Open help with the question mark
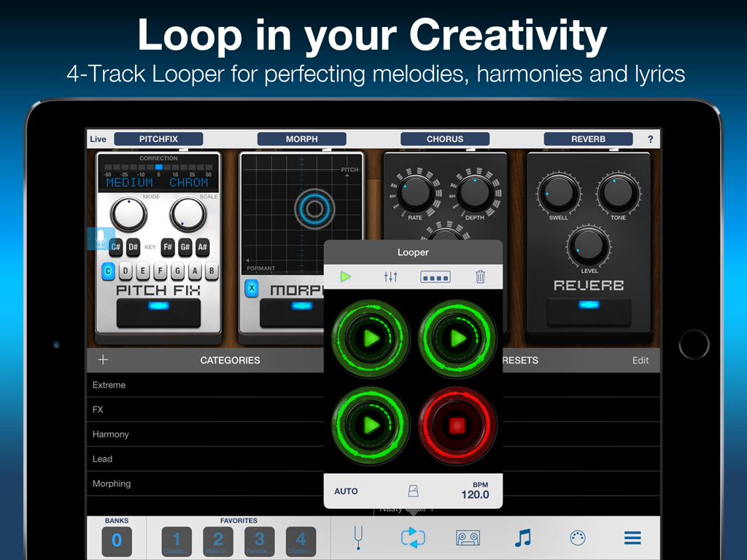This screenshot has width=747, height=560. (x=650, y=139)
